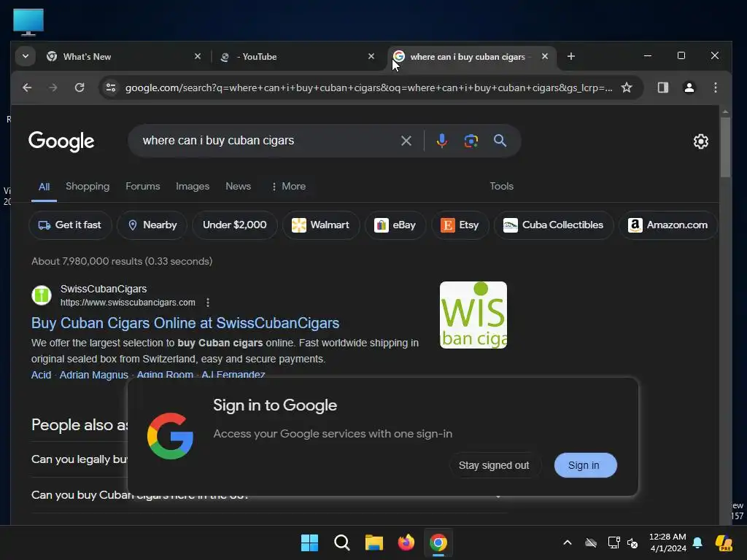Filter results by Etsy
The image size is (747, 560).
(x=460, y=225)
